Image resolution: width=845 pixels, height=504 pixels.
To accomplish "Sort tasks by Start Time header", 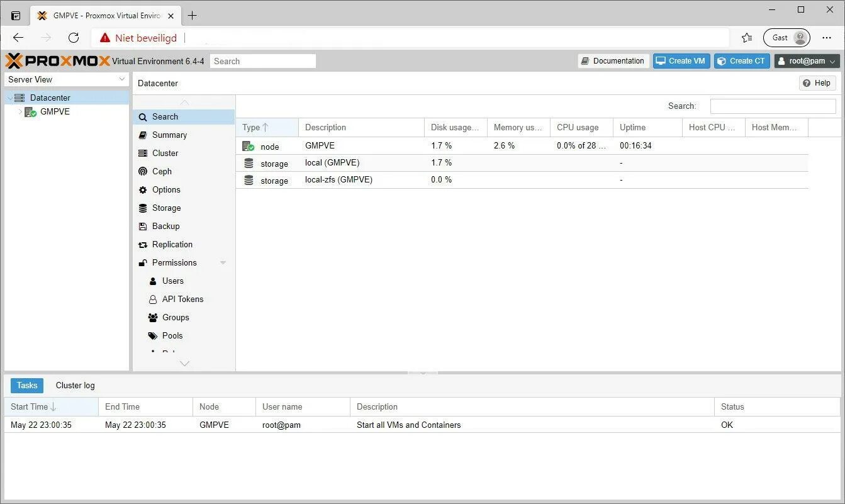I will coord(52,406).
